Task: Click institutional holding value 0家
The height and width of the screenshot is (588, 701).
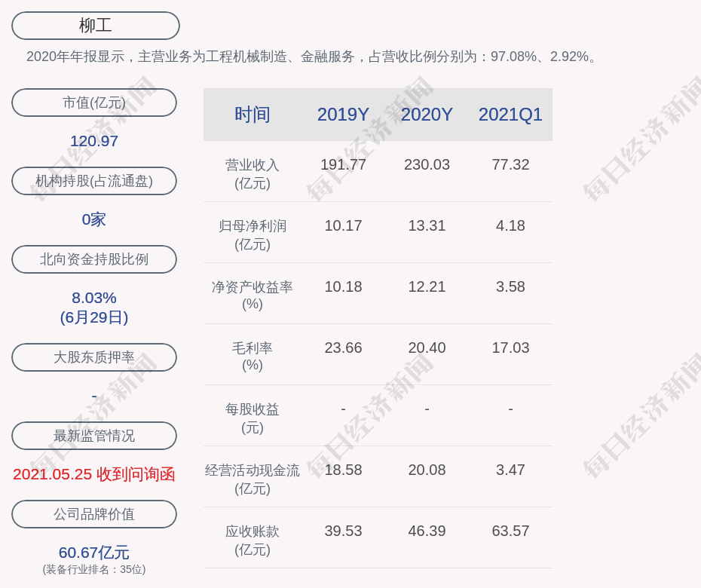Action: point(94,219)
